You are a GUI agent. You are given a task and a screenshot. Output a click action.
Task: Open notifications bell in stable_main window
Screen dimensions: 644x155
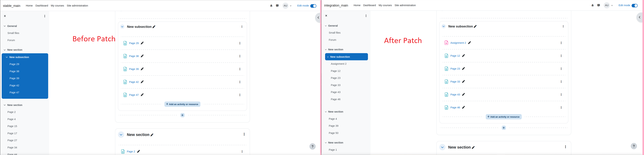271,6
